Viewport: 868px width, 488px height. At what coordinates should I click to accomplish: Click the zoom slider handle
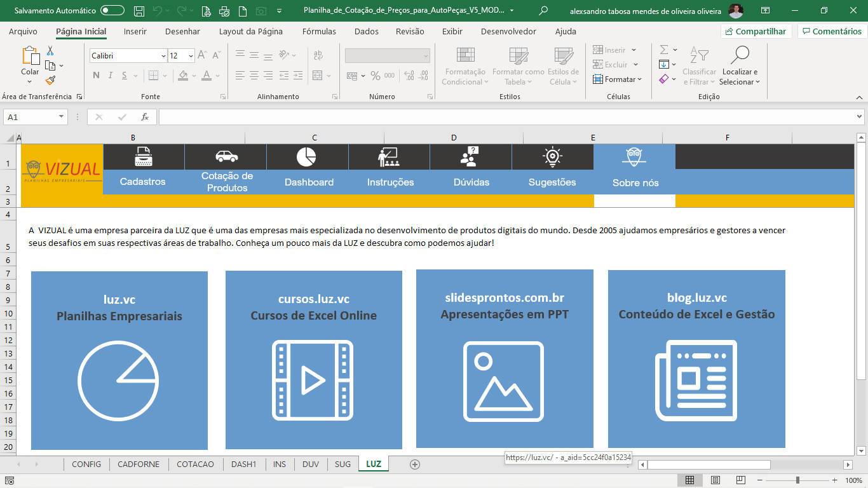pyautogui.click(x=797, y=480)
